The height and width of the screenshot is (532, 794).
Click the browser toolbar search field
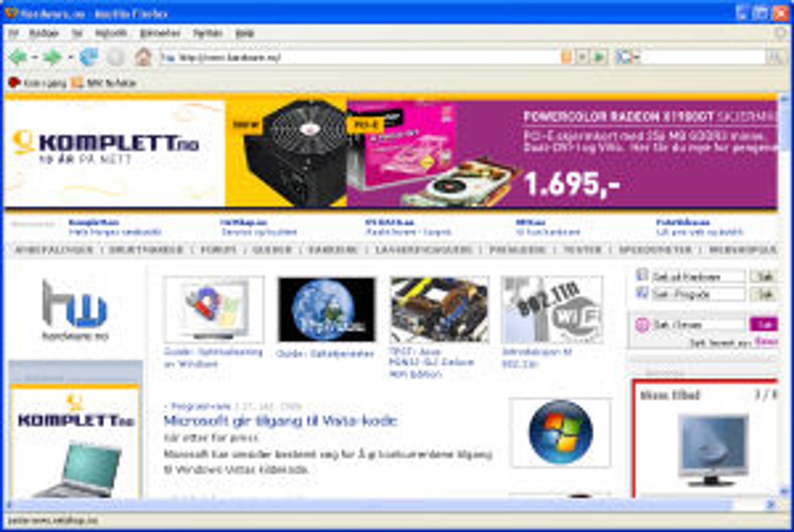pyautogui.click(x=703, y=58)
